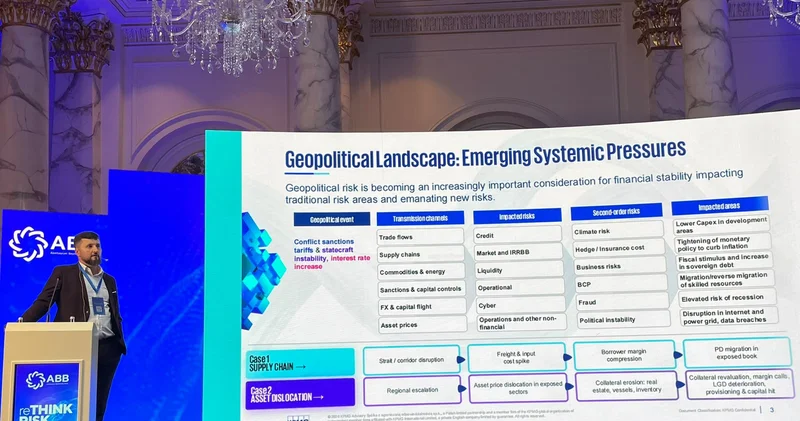This screenshot has width=800, height=421.
Task: Pick the 'Fraud' box
Action: [x=622, y=302]
